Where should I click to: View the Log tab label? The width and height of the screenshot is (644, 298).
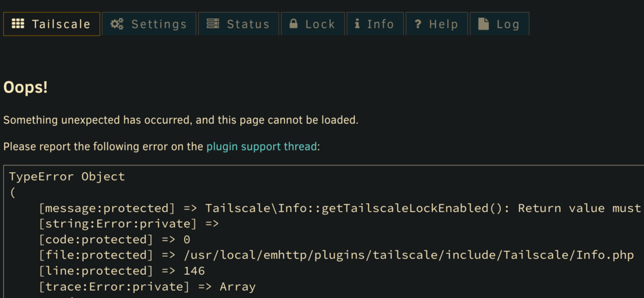(508, 25)
